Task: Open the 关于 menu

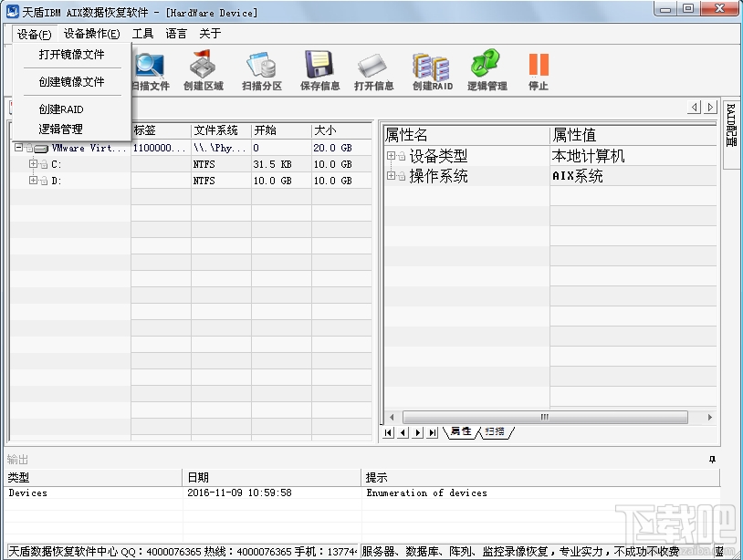Action: coord(210,34)
